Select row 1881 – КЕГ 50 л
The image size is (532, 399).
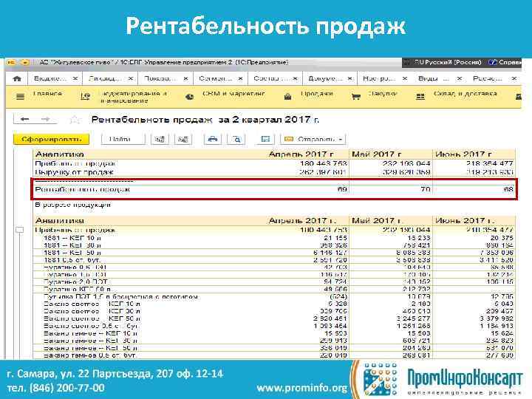point(72,253)
